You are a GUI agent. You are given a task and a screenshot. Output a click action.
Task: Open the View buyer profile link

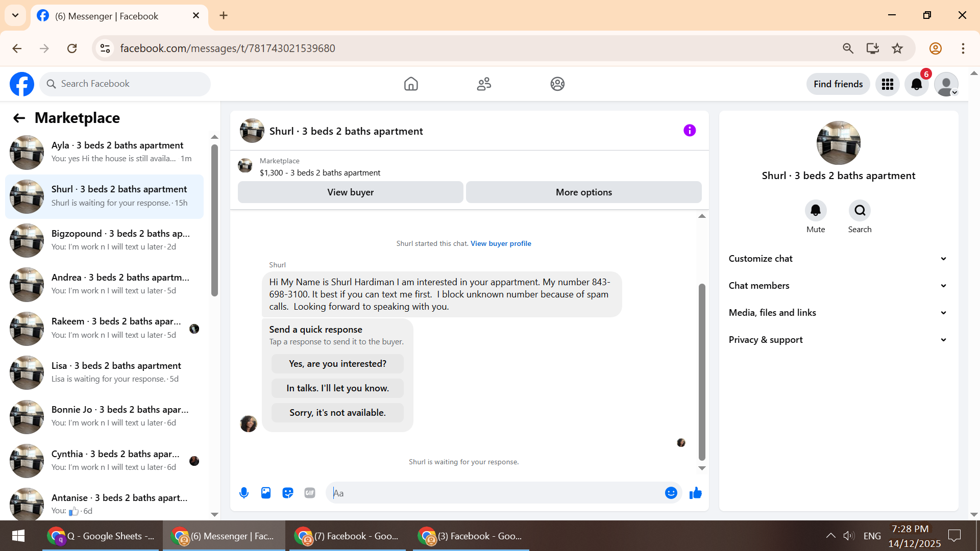click(501, 243)
